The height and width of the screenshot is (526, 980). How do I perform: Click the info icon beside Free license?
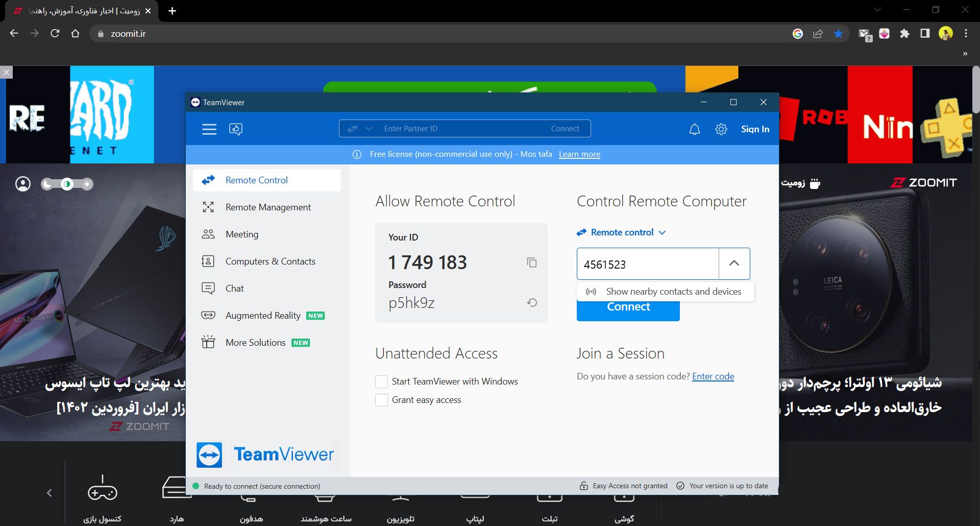tap(357, 154)
